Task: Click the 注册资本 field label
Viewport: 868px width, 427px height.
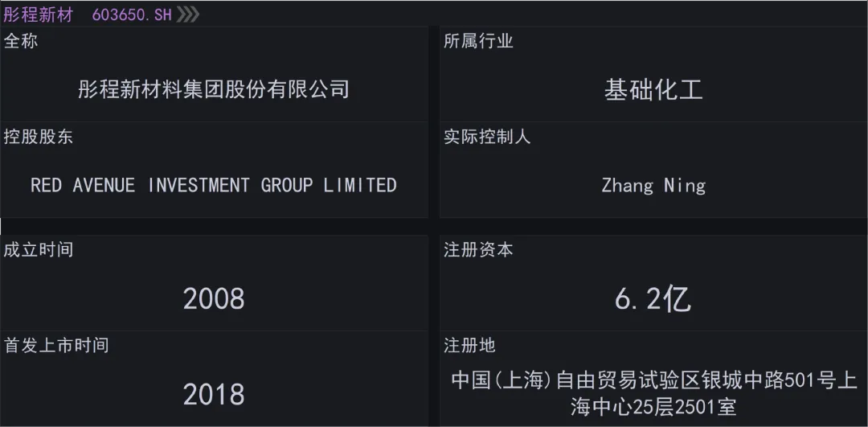Action: (x=478, y=249)
